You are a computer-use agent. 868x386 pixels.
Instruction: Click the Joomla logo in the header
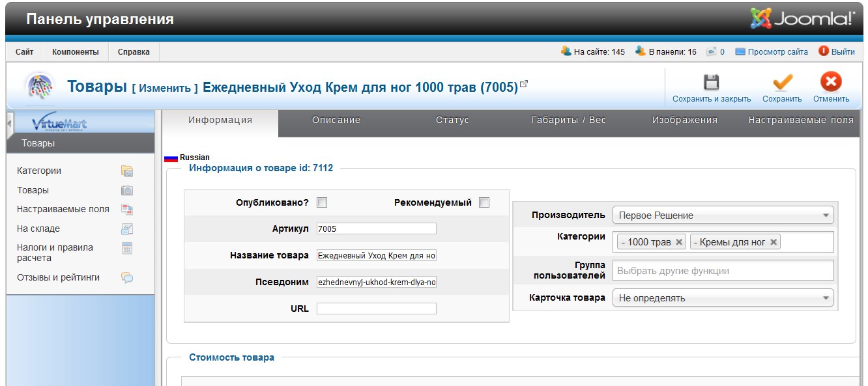(x=802, y=18)
